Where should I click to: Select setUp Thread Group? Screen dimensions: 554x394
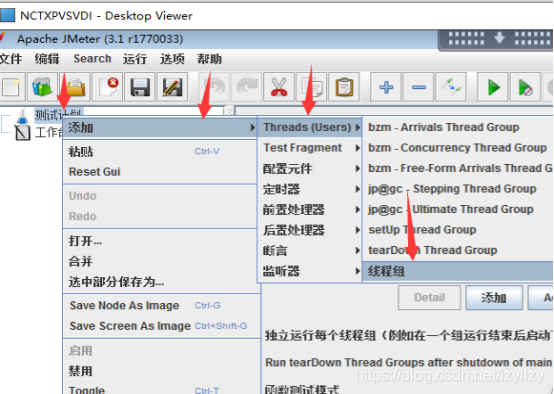point(458,230)
